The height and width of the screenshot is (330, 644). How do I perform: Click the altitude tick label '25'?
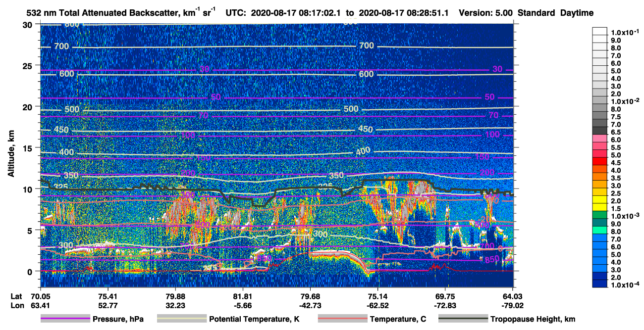(x=29, y=65)
